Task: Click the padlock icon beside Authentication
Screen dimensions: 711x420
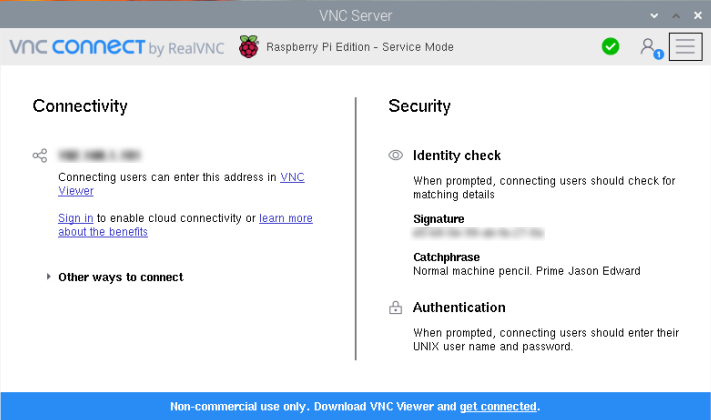Action: click(x=395, y=308)
